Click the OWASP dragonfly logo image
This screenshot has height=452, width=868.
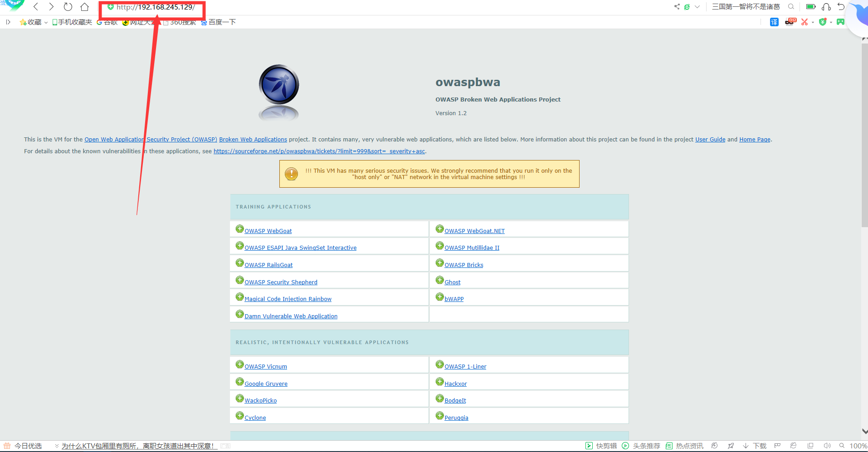tap(279, 85)
